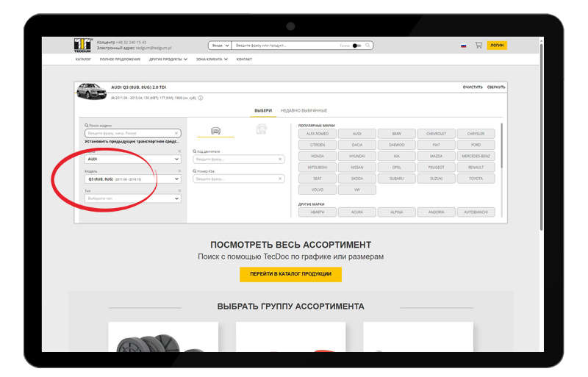Image resolution: width=588 pixels, height=377 pixels.
Task: Click Очистить to clear vehicle
Action: point(473,87)
